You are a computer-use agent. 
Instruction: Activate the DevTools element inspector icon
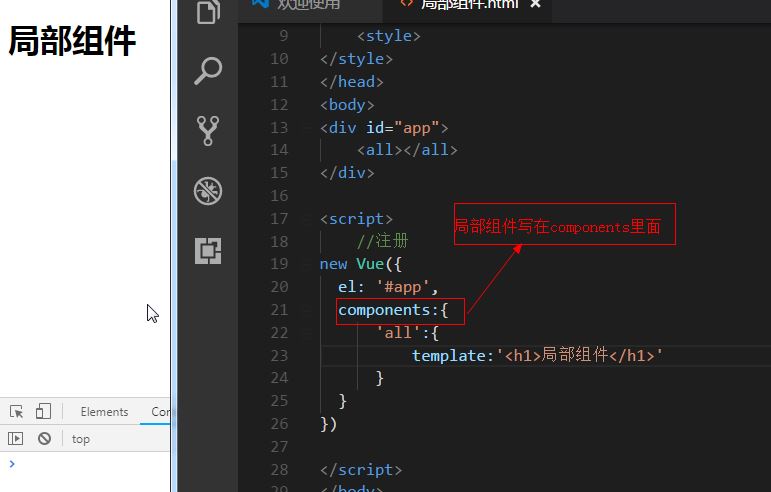16,411
